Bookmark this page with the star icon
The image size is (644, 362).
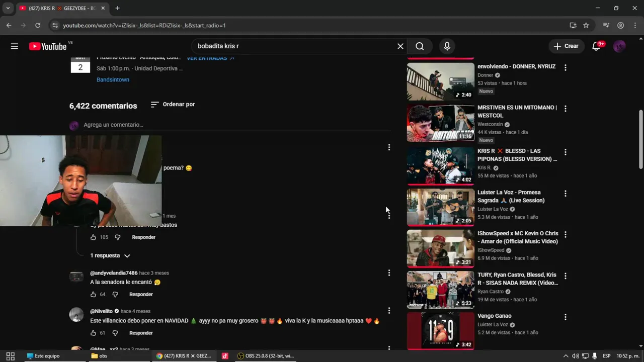coord(586,25)
